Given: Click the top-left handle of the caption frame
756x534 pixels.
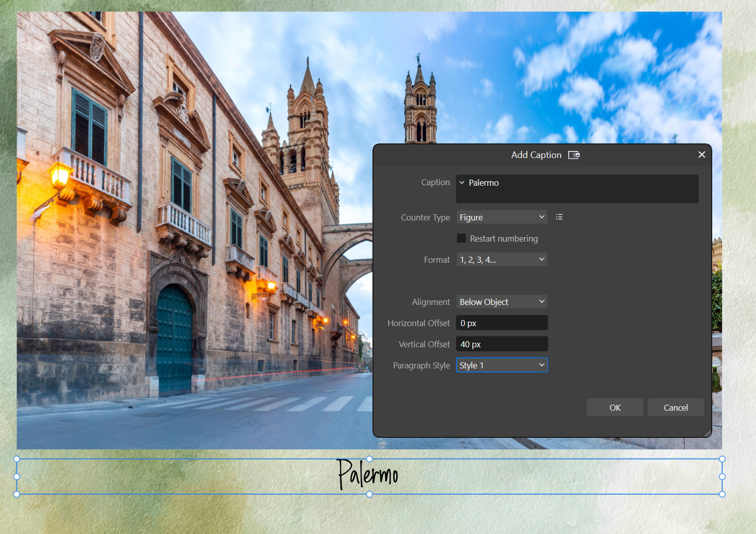Looking at the screenshot, I should (17, 459).
